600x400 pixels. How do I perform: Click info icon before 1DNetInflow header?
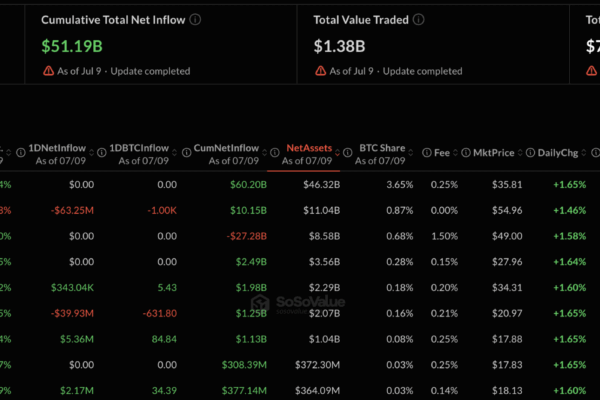21,153
